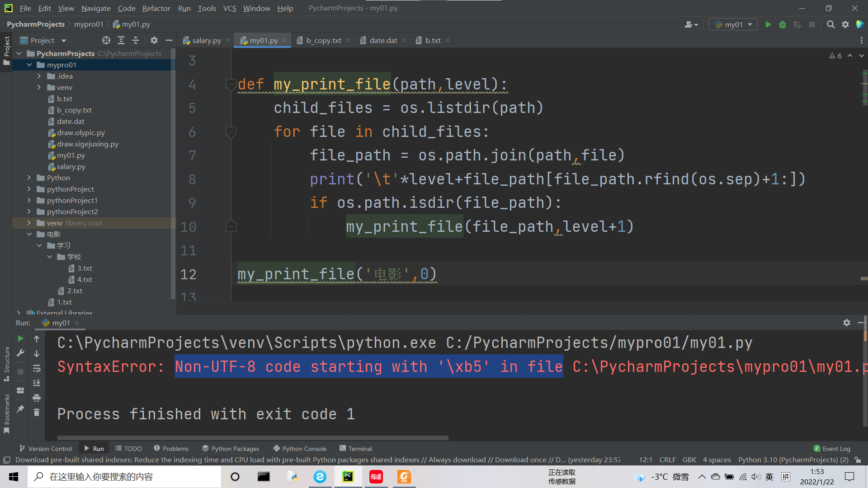Stop process in Run panel
Screen dimensions: 868x488
20,371
